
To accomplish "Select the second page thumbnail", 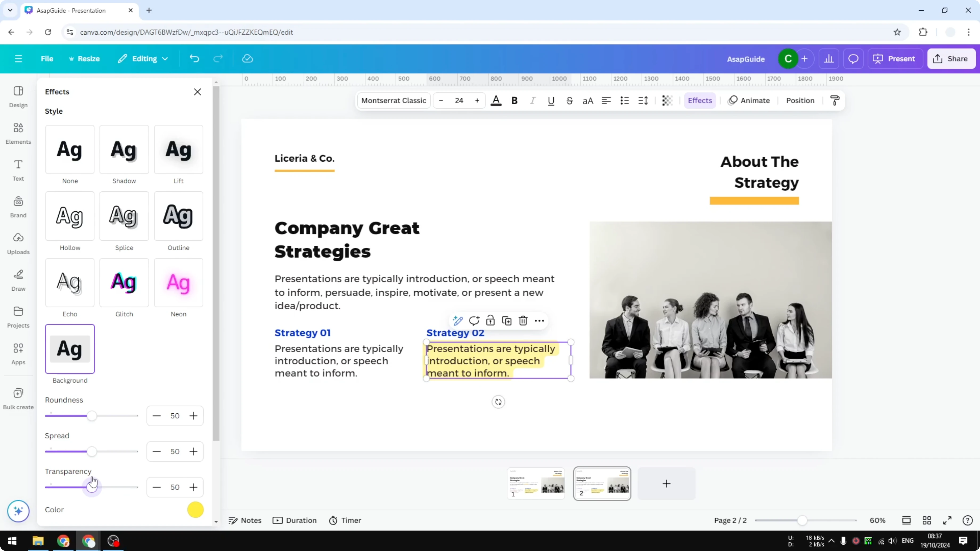I will click(602, 483).
